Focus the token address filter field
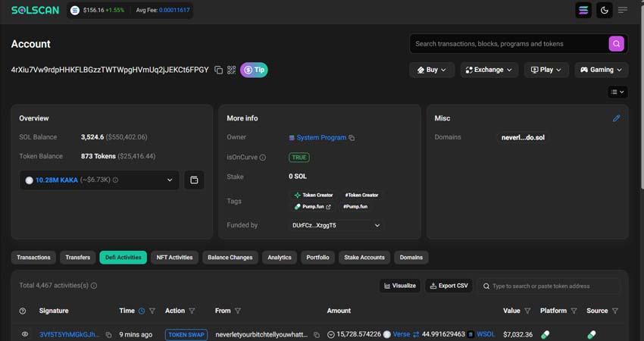Image resolution: width=644 pixels, height=341 pixels. (x=553, y=286)
